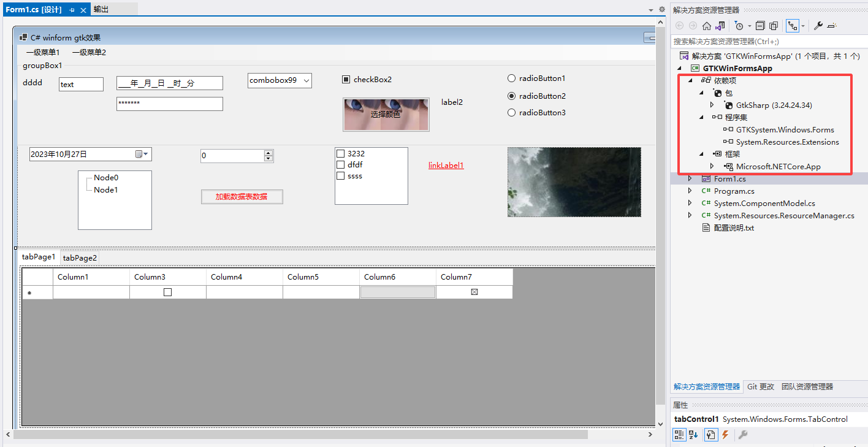Open the Git 更改 tab

pos(761,387)
